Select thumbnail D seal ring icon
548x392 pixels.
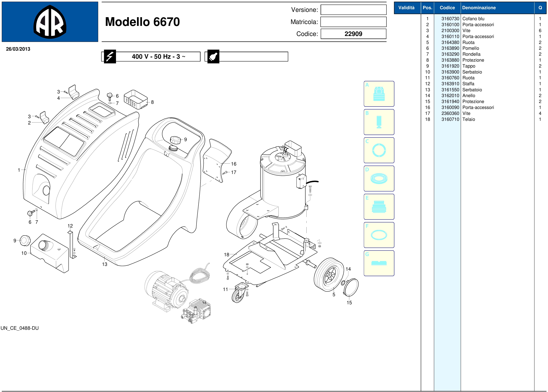pos(379,179)
